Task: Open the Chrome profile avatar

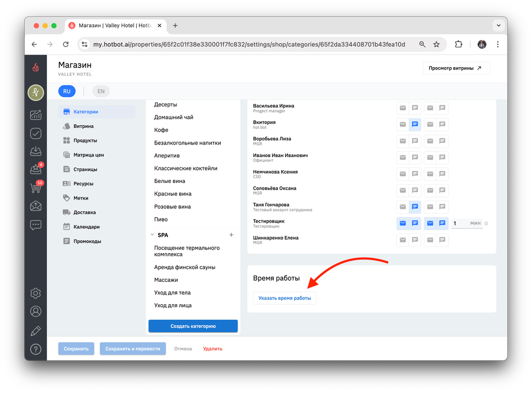Action: (482, 44)
